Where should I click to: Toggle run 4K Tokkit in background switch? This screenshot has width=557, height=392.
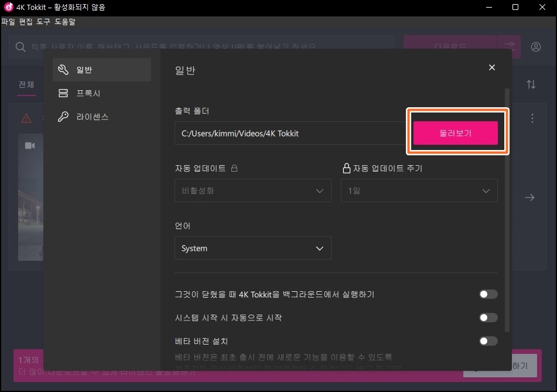point(488,294)
